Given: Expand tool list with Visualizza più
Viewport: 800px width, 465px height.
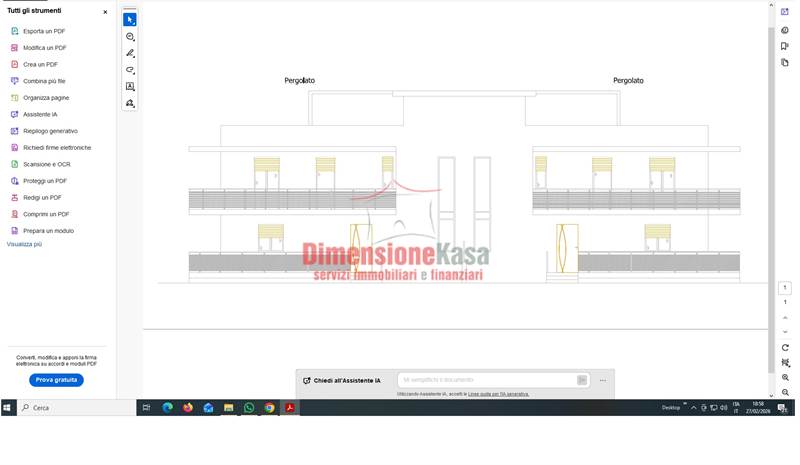Looking at the screenshot, I should (24, 244).
